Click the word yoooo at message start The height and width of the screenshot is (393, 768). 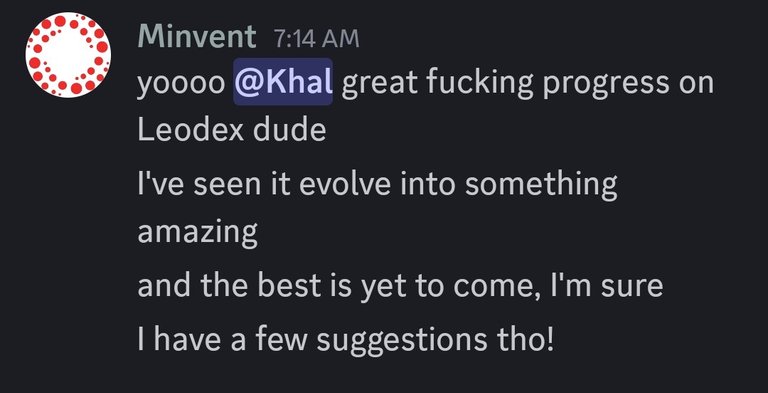pyautogui.click(x=181, y=84)
